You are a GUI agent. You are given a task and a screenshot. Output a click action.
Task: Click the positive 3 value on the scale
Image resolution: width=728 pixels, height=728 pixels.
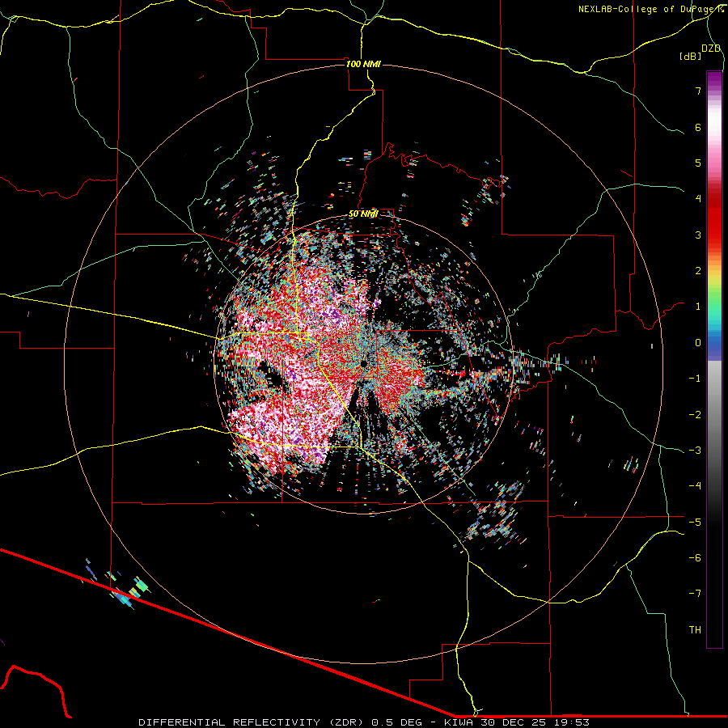point(698,235)
